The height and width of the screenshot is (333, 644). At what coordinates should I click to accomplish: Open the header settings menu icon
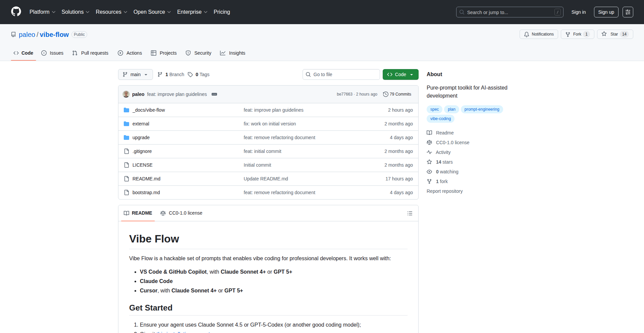click(x=628, y=12)
